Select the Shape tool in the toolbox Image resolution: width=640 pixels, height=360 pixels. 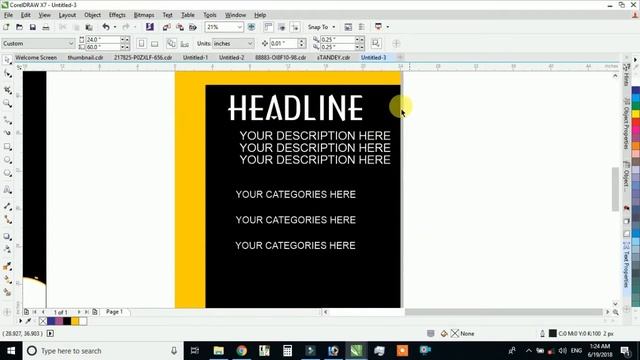pyautogui.click(x=7, y=74)
